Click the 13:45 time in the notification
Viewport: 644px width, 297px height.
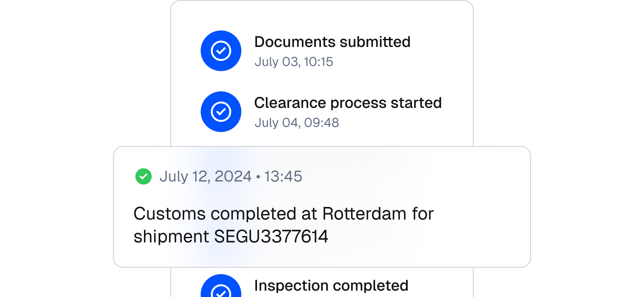point(283,176)
